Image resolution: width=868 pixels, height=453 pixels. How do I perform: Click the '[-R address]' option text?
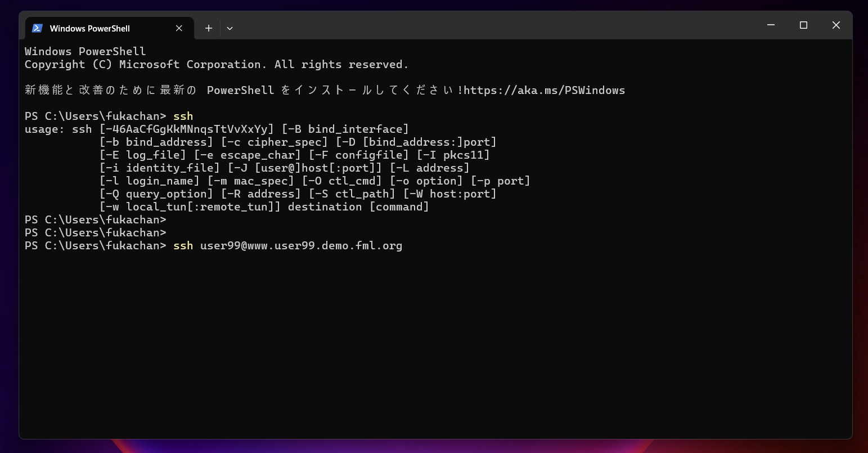pyautogui.click(x=261, y=194)
